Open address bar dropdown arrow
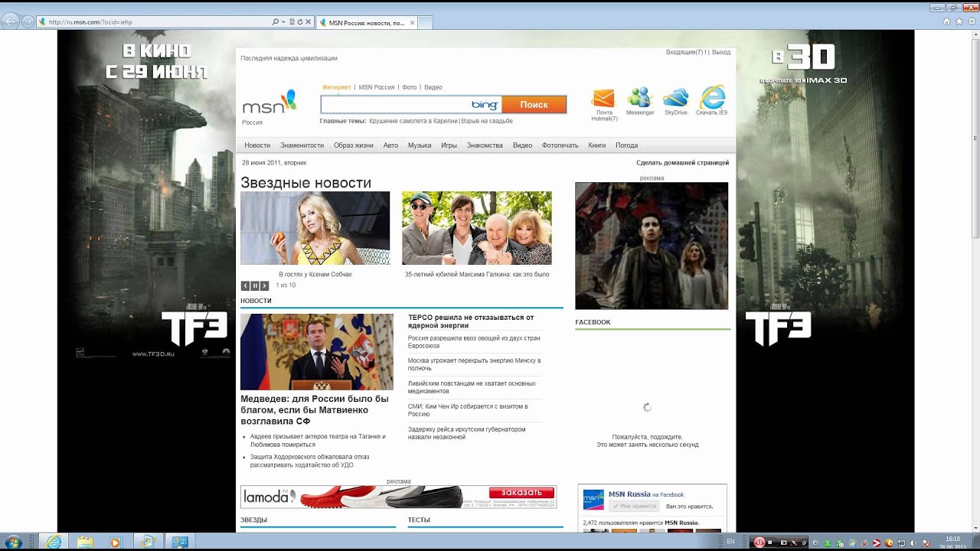Viewport: 980px width, 551px height. pyautogui.click(x=283, y=22)
